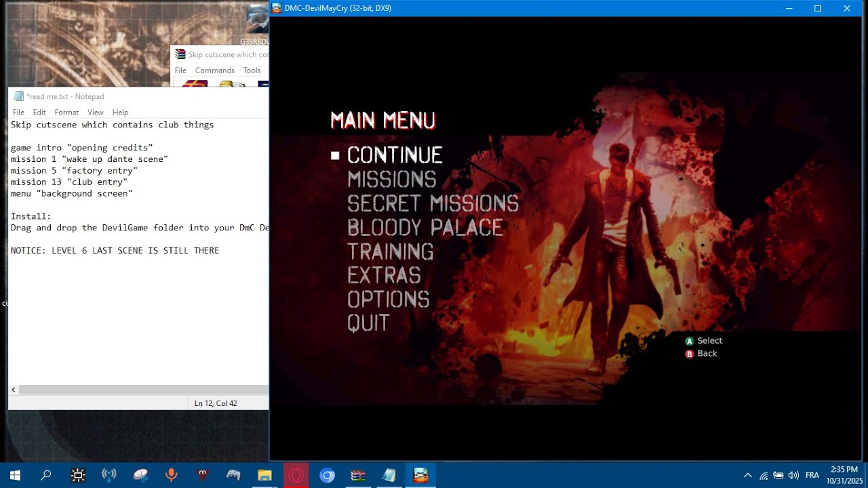Screen dimensions: 868x488
Task: Click the line 'mission 13 "club entry"'
Action: click(x=69, y=182)
